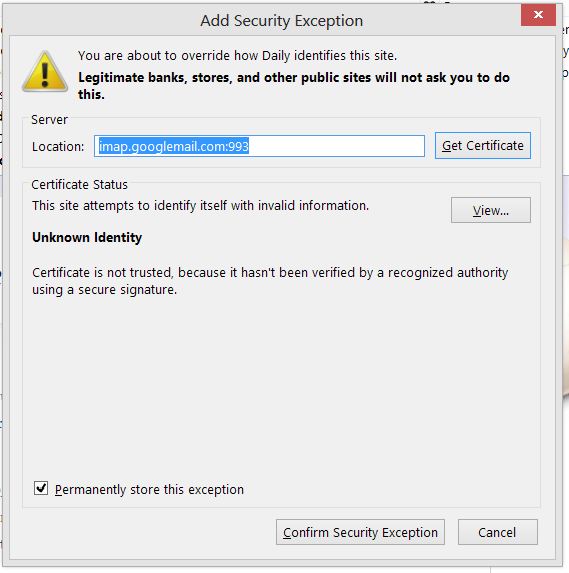
Task: Click the highlighted imap.googlemail.com:993 address text
Action: click(174, 146)
